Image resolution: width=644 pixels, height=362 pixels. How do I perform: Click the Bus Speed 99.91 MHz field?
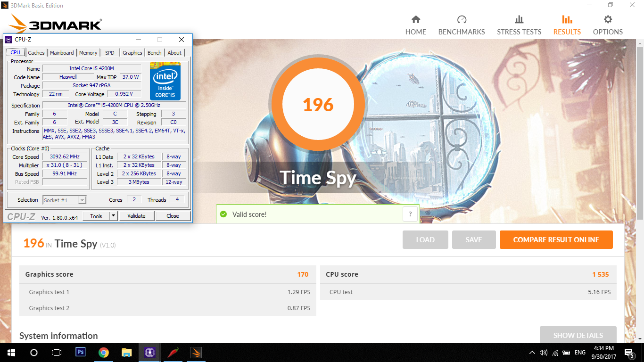point(65,173)
